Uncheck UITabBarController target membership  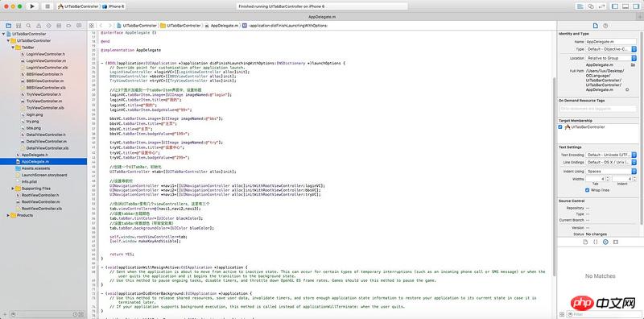pos(560,127)
